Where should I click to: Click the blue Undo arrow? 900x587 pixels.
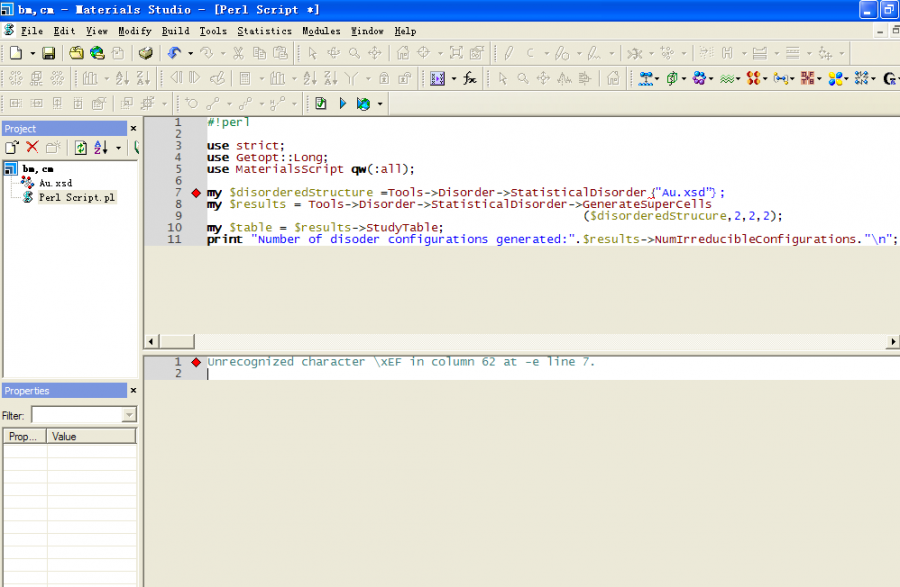[x=174, y=53]
